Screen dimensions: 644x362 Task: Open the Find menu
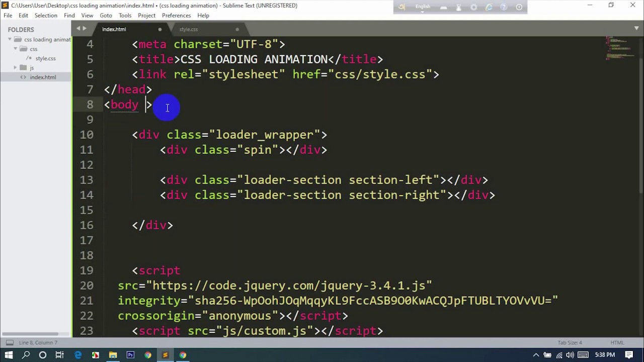pos(69,16)
